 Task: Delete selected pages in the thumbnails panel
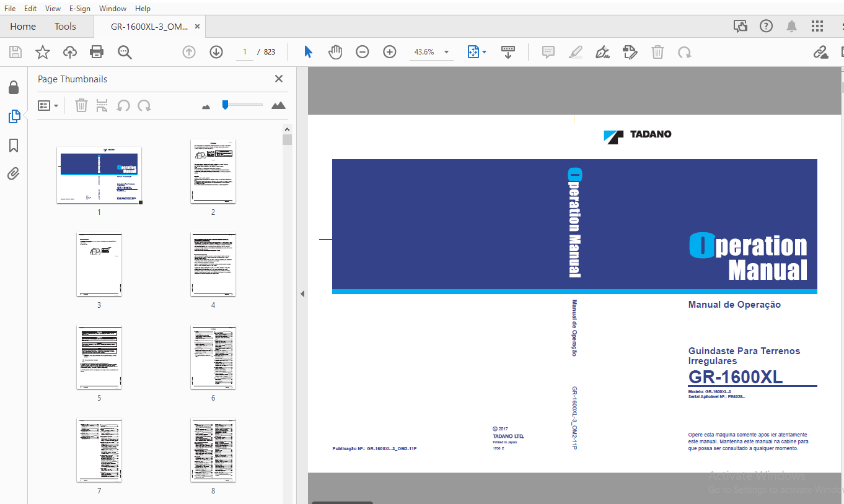tap(81, 106)
